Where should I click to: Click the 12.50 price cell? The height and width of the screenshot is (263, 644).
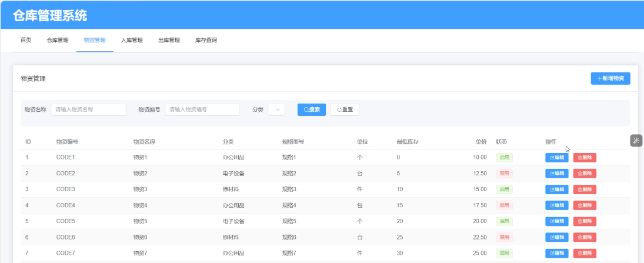pyautogui.click(x=480, y=174)
